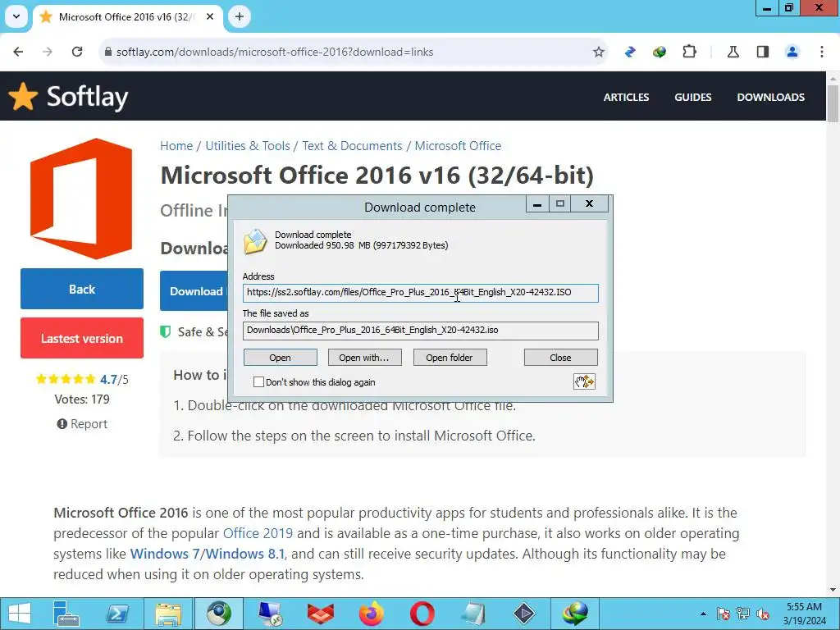Click the star rating row
840x630 pixels.
tap(66, 379)
